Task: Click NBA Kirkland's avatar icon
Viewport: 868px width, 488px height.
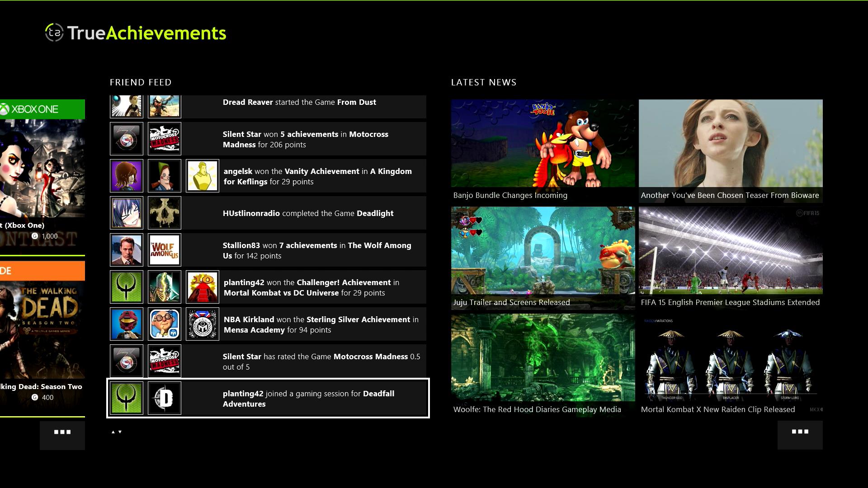Action: (x=127, y=324)
